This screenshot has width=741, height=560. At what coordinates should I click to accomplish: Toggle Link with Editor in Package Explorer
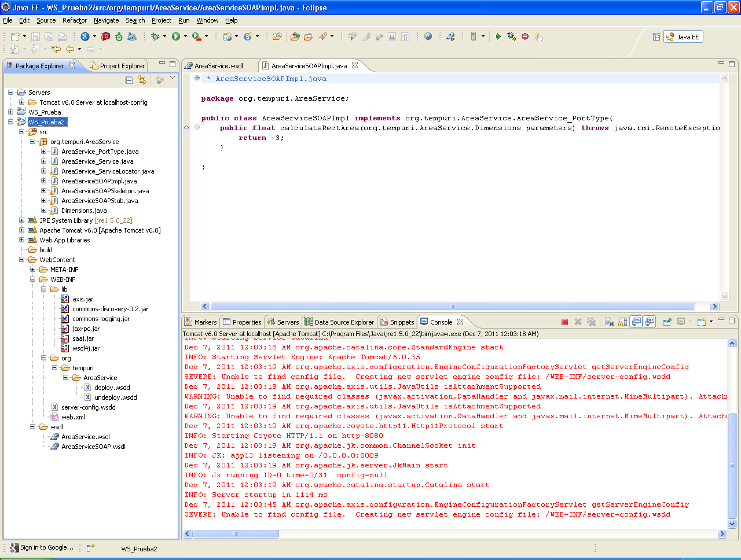(x=142, y=80)
